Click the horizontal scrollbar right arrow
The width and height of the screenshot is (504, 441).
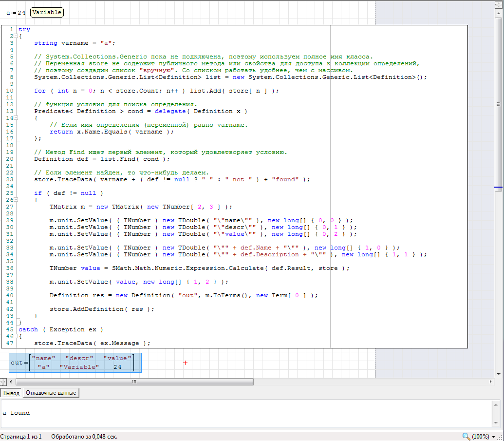click(490, 382)
